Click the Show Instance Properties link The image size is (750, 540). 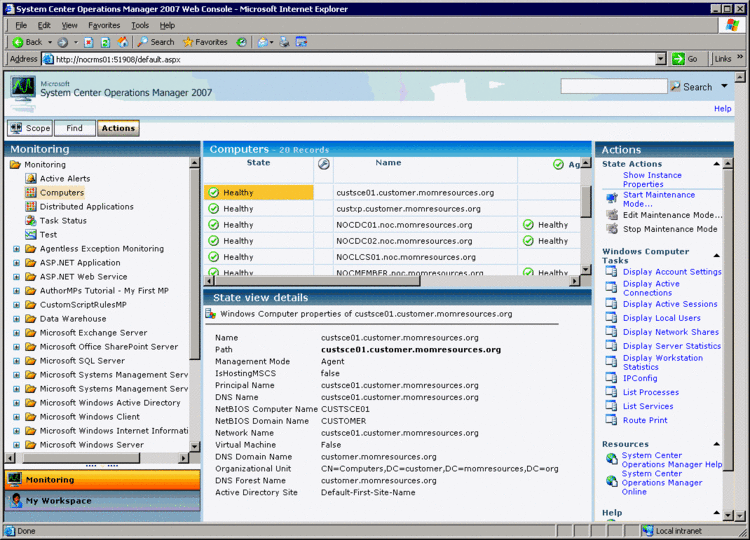coord(652,179)
